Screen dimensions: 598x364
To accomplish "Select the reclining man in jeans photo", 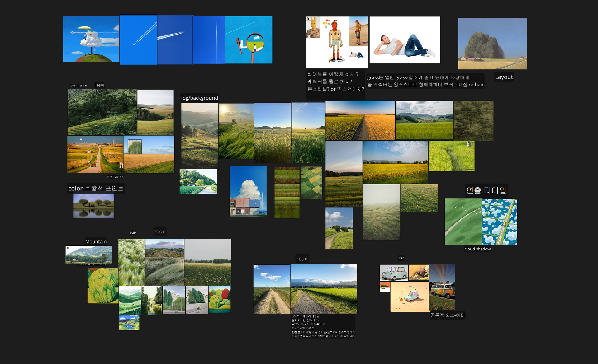I will pos(405,40).
